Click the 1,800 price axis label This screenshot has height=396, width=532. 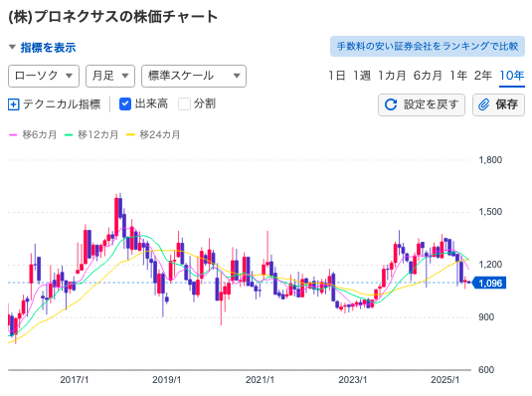[490, 160]
